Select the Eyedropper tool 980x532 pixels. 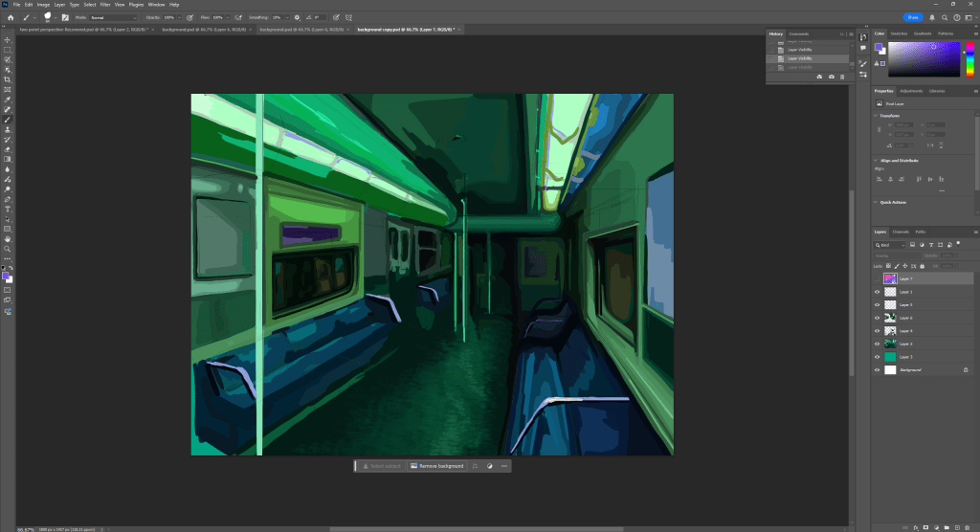(8, 100)
